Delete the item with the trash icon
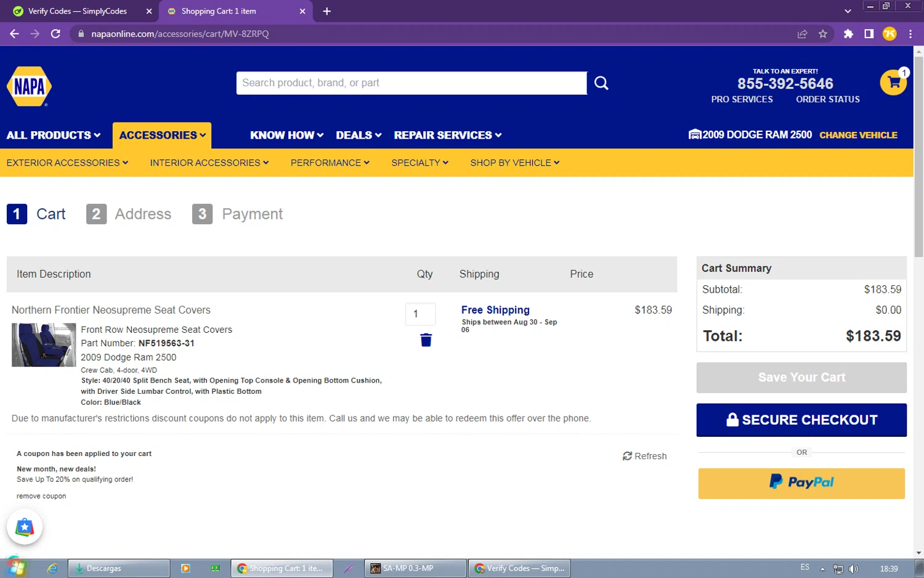 pos(426,340)
